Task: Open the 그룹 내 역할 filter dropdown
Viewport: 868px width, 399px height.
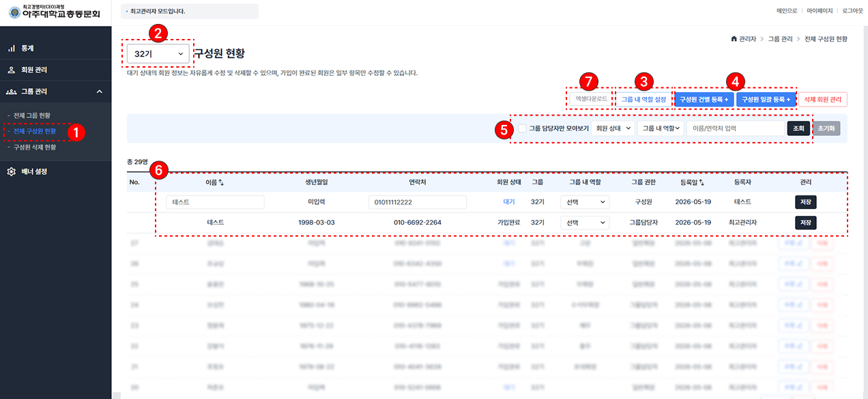Action: click(x=661, y=128)
